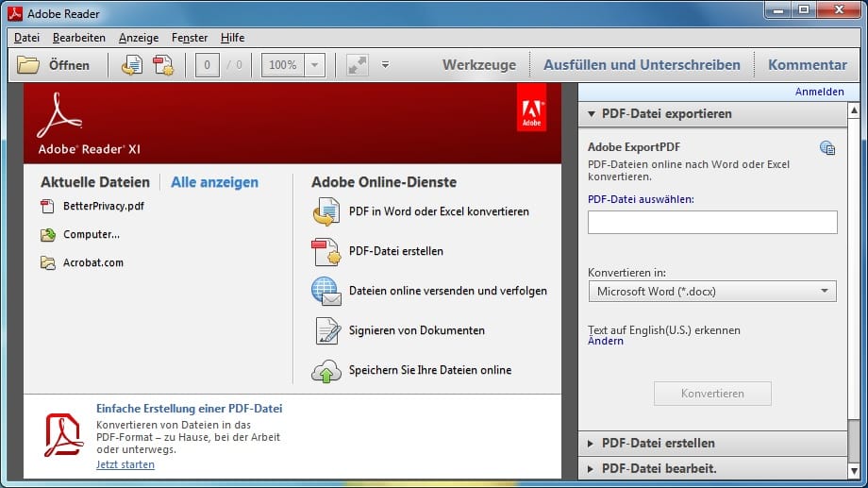Click Speichern Sie Ihre Dateien online
This screenshot has width=868, height=488.
coord(430,370)
